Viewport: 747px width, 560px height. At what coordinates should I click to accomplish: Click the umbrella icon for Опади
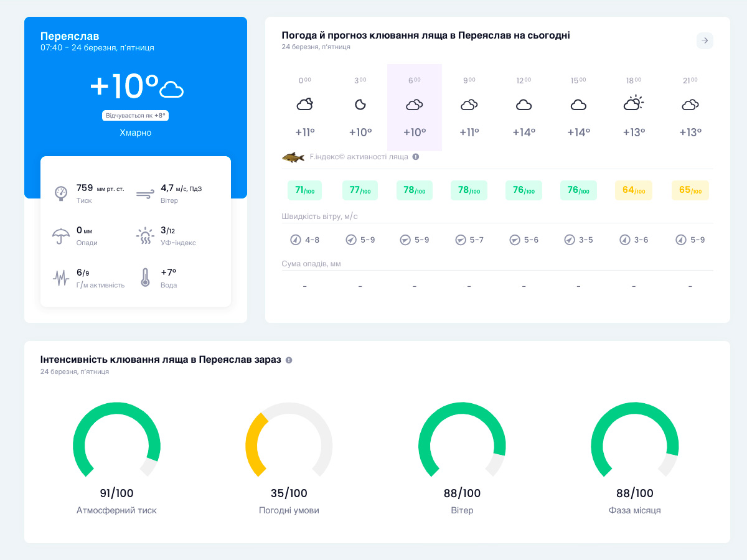[61, 236]
